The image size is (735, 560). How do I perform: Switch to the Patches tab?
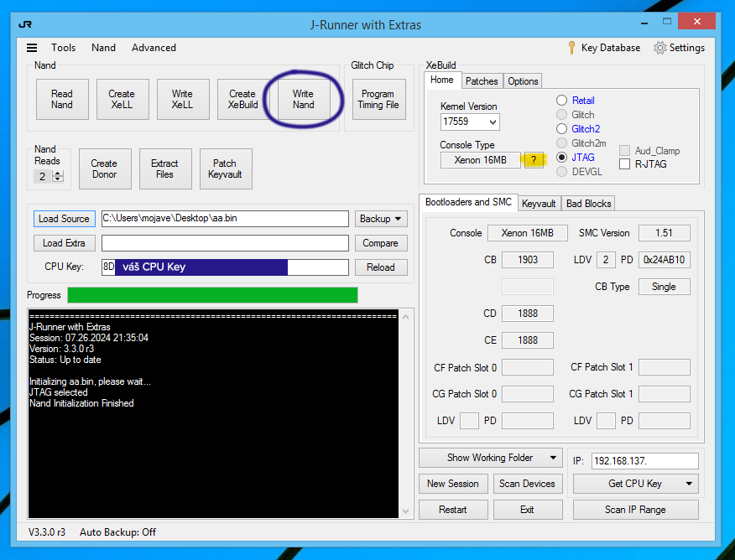(482, 81)
